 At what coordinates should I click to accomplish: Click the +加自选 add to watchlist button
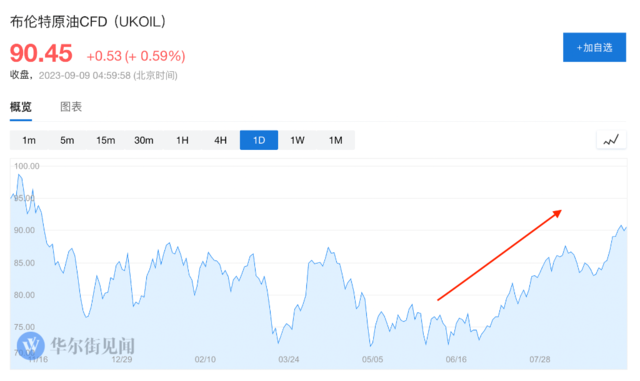594,47
